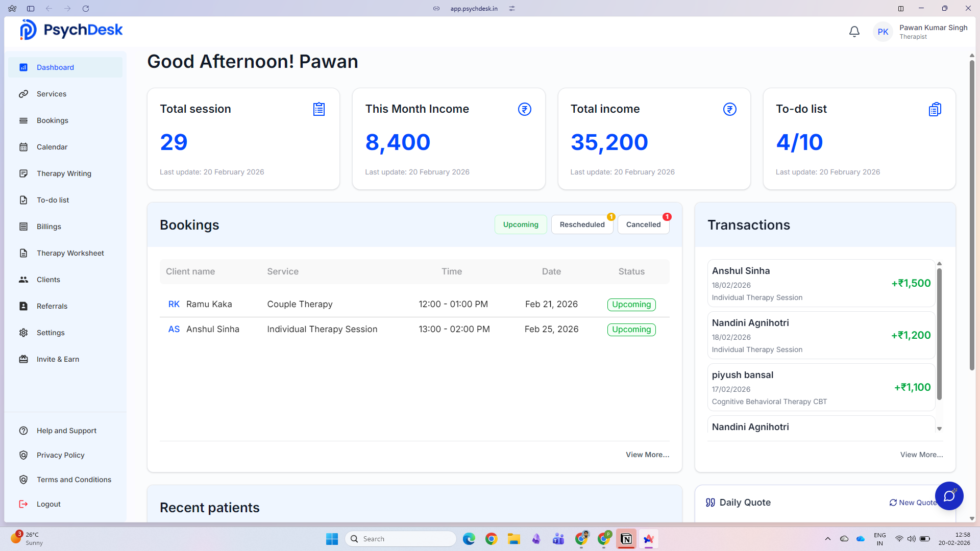Viewport: 980px width, 551px height.
Task: Open the PK profile avatar menu
Action: click(x=883, y=31)
